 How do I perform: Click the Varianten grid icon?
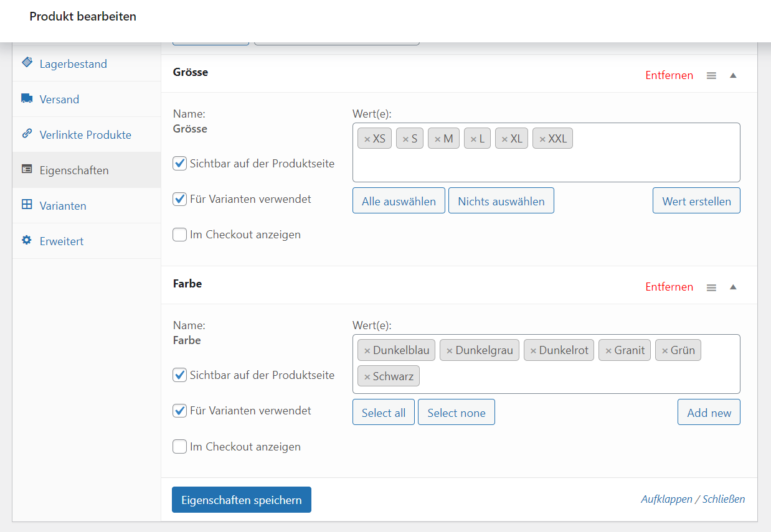click(x=27, y=205)
